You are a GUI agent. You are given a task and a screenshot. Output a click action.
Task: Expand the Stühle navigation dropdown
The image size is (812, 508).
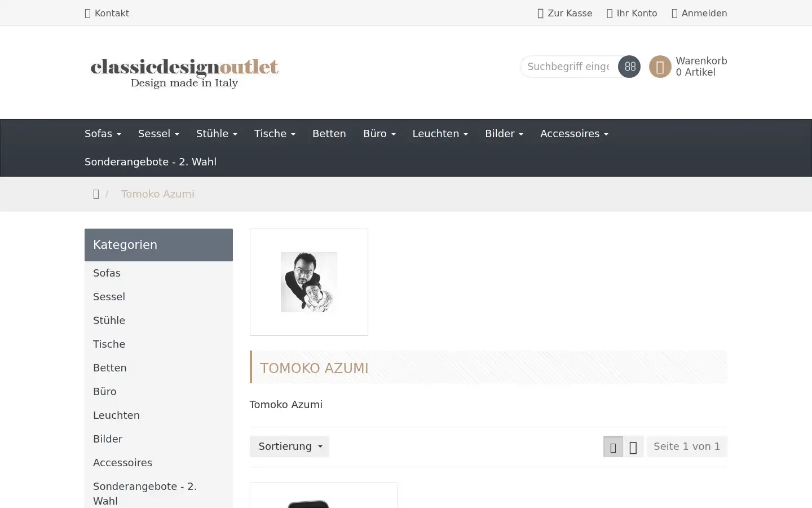(x=217, y=134)
